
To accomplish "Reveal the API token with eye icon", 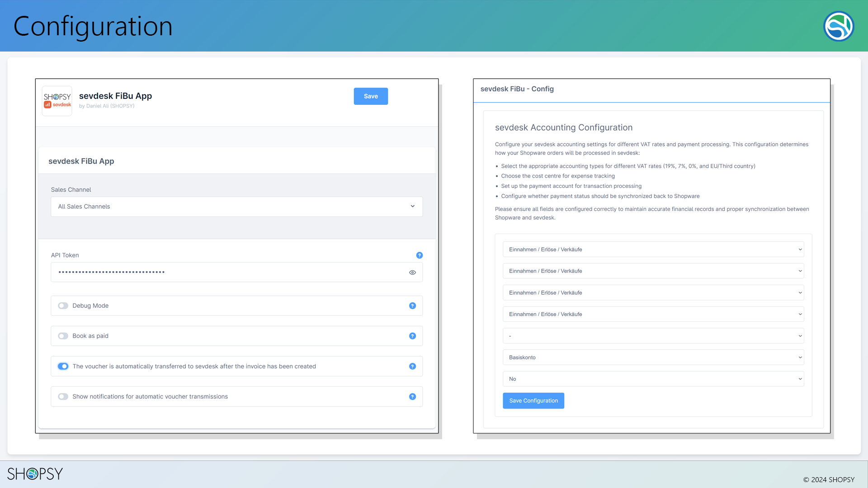I will [412, 272].
